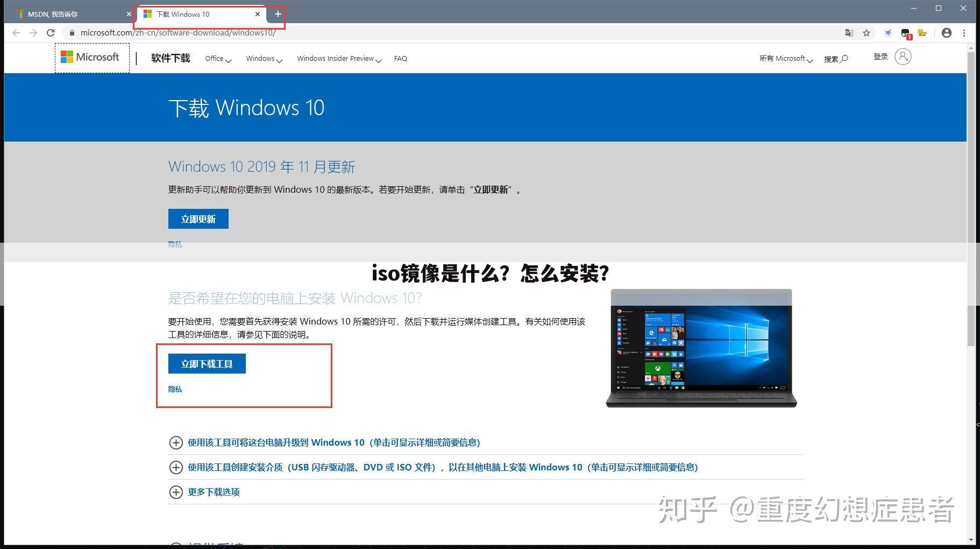
Task: Click the sign-in avatar icon next to 登录
Action: point(903,57)
